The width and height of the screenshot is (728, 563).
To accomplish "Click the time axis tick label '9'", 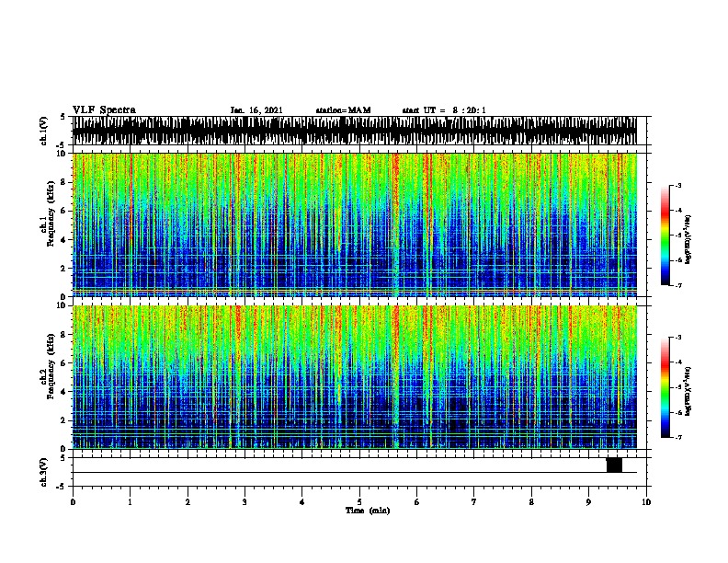I will pos(588,502).
